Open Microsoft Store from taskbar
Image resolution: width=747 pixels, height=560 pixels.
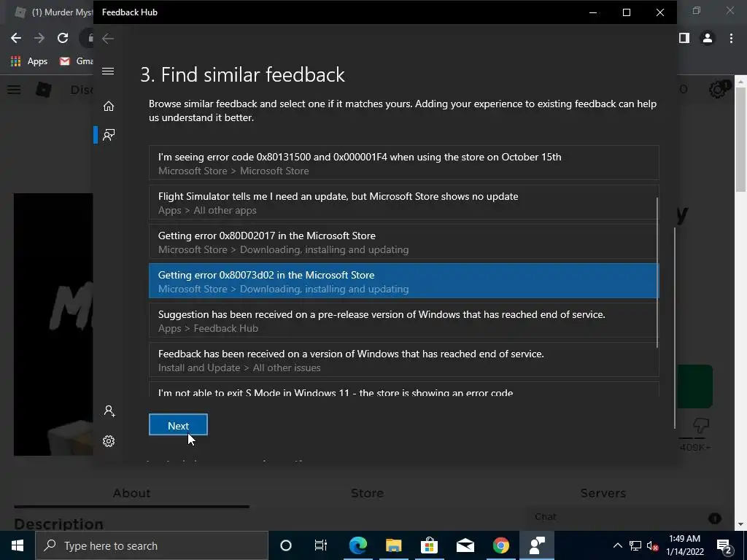[x=429, y=545]
